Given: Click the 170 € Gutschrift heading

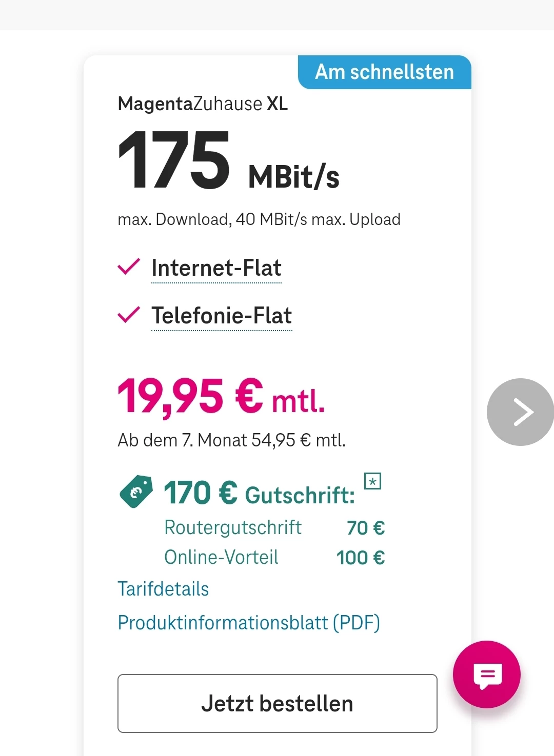Looking at the screenshot, I should click(x=259, y=494).
